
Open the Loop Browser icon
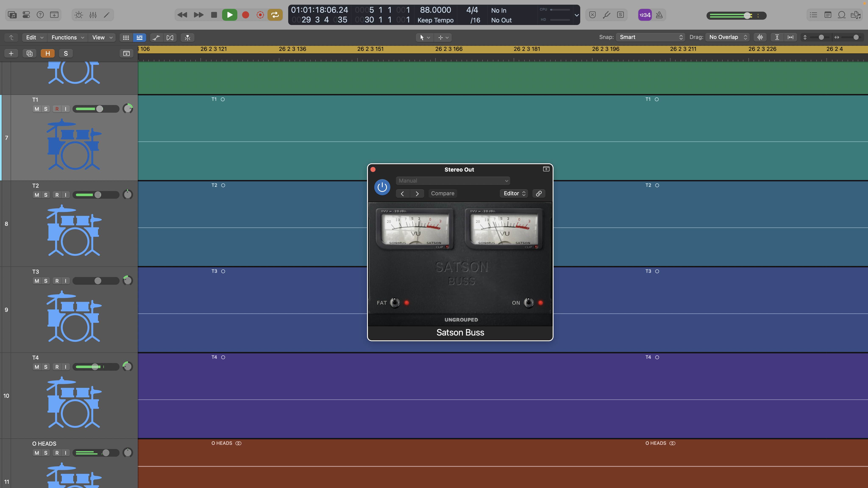tap(842, 15)
